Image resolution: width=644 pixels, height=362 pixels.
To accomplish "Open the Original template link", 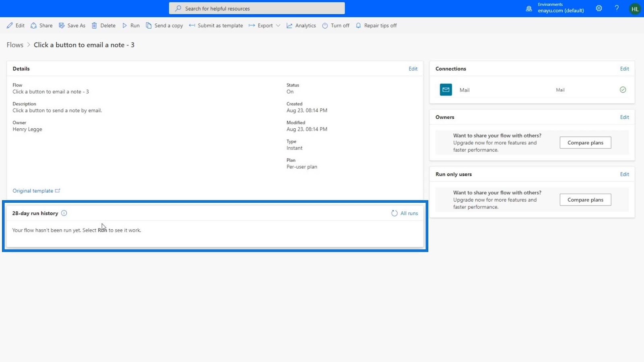I will pos(36,191).
